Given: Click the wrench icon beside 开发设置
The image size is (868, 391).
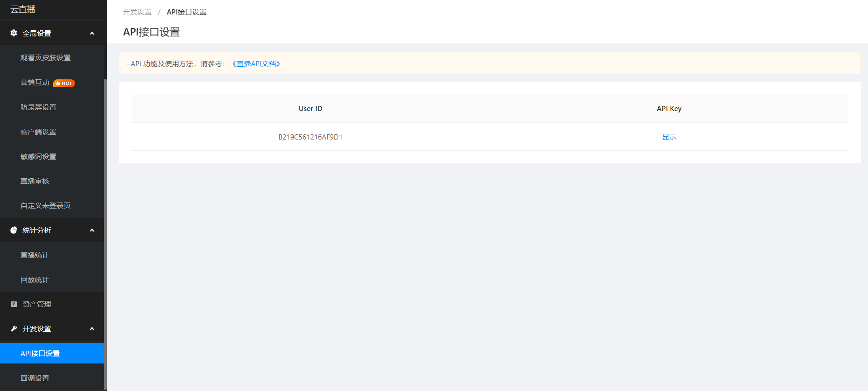Looking at the screenshot, I should [x=14, y=328].
